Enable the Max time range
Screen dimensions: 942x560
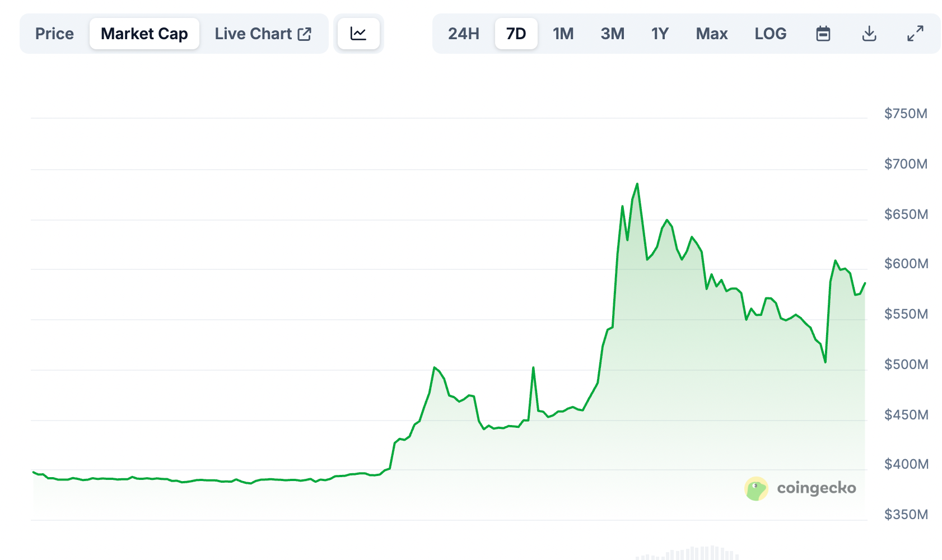coord(711,34)
